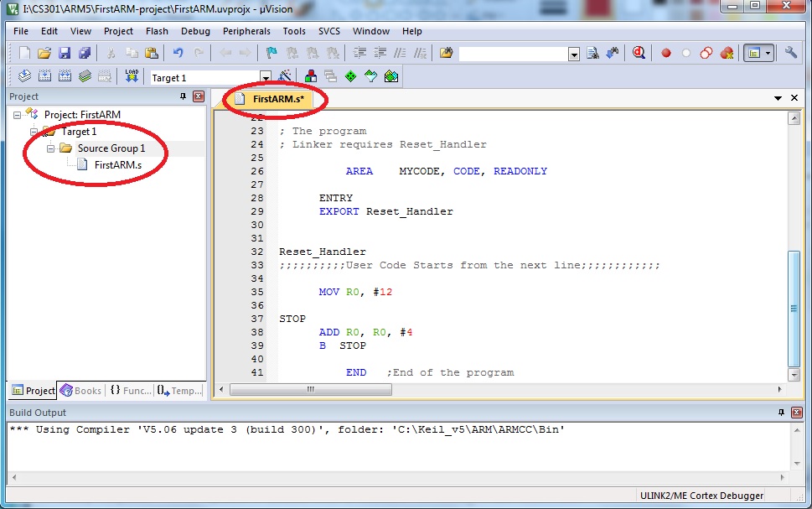Click Incremental Find with the blue arrow binoculars
This screenshot has height=509, width=812.
(612, 53)
